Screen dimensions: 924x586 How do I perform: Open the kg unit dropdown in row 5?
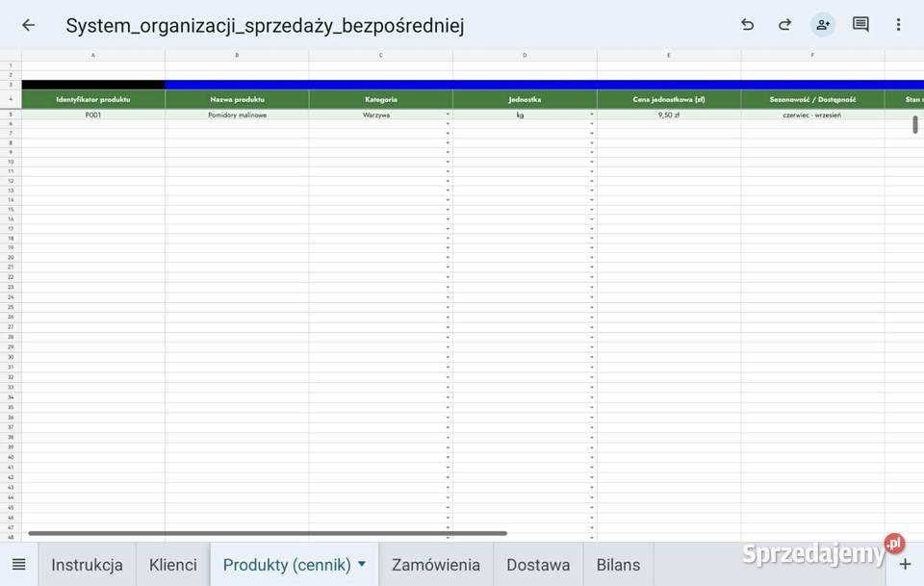592,115
